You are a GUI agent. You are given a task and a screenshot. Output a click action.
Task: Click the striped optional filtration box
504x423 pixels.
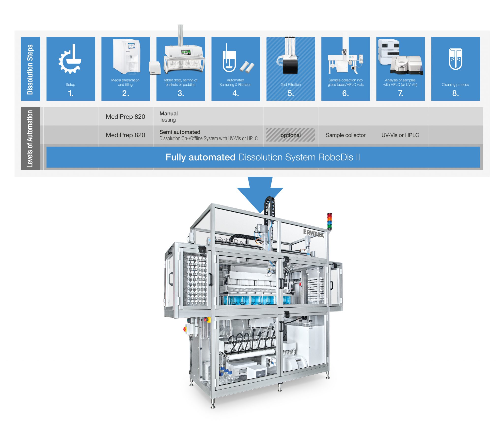[290, 135]
